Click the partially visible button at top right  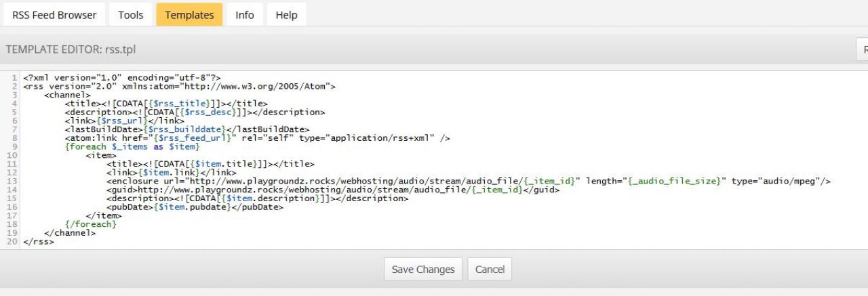click(862, 49)
